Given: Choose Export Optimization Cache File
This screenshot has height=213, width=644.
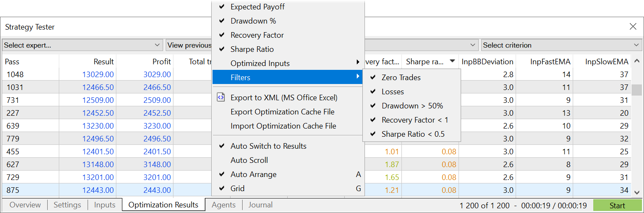Looking at the screenshot, I should tap(283, 112).
